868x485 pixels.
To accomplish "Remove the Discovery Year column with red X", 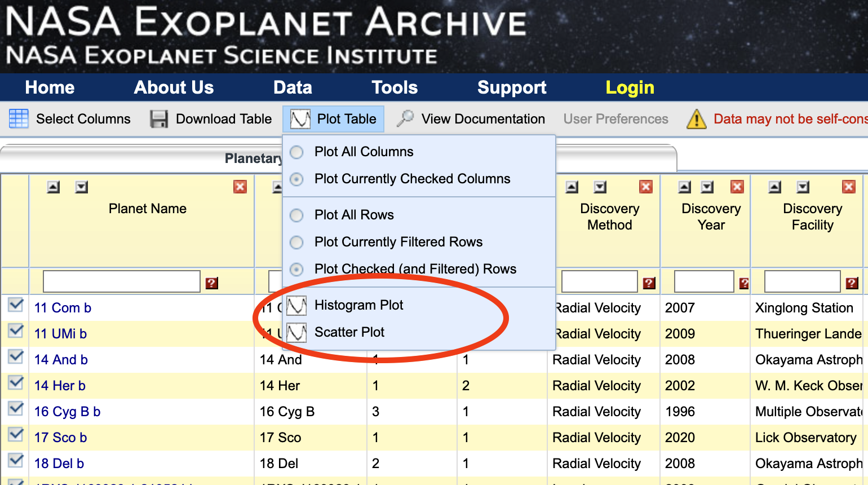I will (x=737, y=187).
